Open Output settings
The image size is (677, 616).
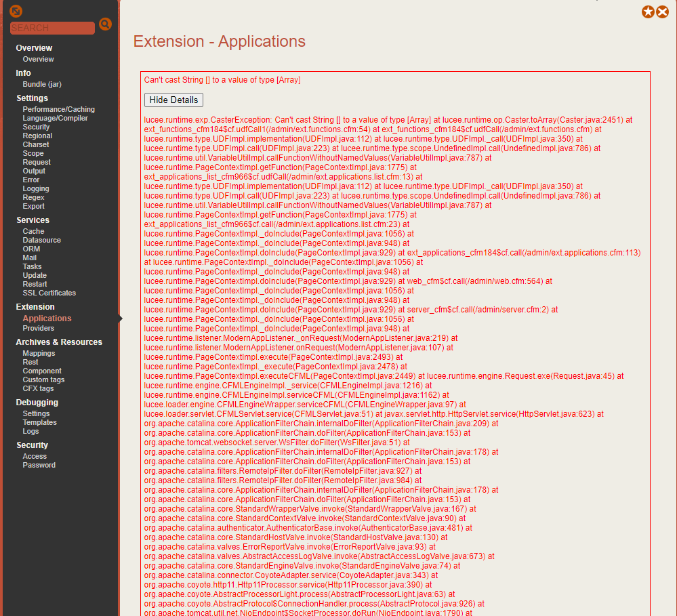[34, 171]
